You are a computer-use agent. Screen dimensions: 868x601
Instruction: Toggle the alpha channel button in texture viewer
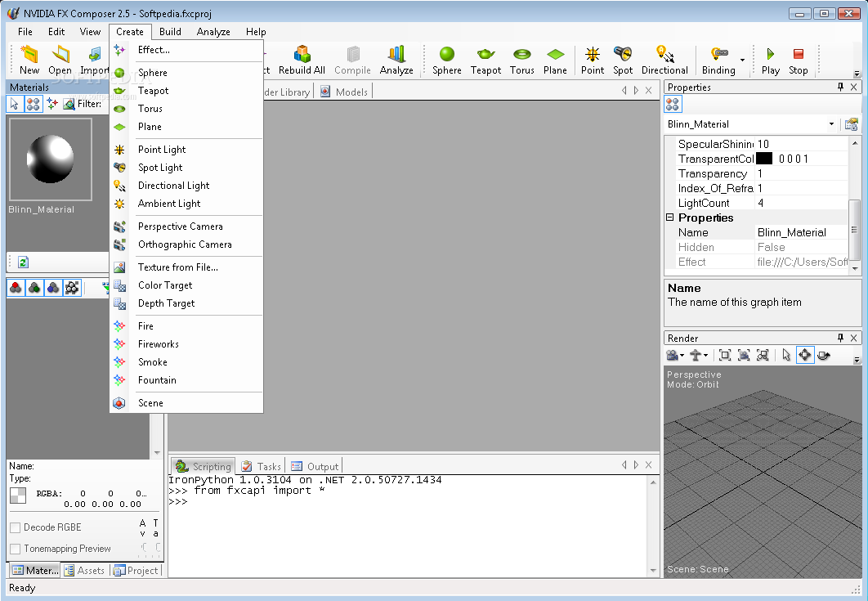click(72, 288)
